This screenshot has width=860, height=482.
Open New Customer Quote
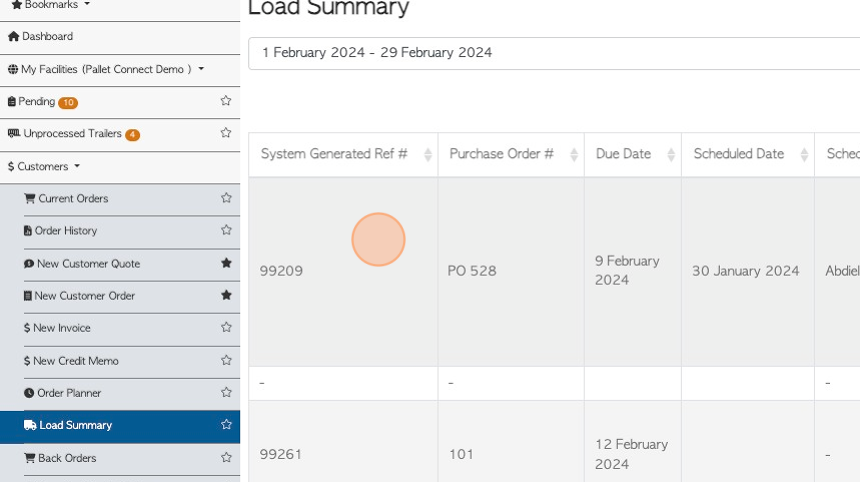point(82,264)
